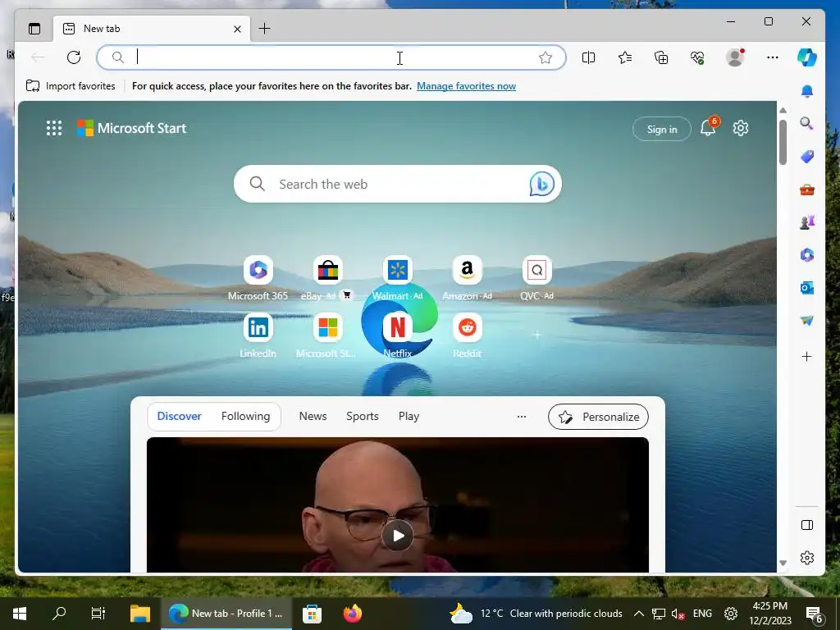Viewport: 840px width, 630px height.
Task: Click the Search the web box
Action: point(398,184)
